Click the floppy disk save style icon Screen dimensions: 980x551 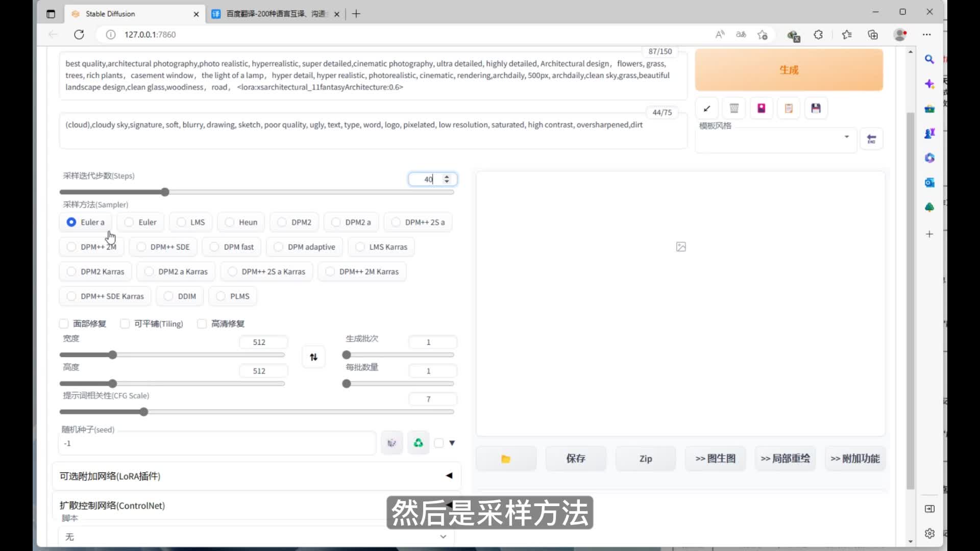click(816, 108)
